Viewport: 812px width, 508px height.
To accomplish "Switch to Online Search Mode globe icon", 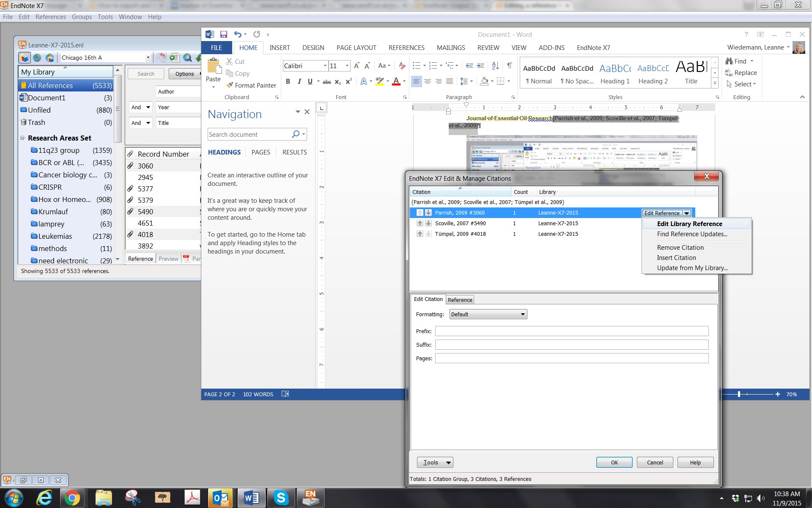I will click(x=37, y=58).
